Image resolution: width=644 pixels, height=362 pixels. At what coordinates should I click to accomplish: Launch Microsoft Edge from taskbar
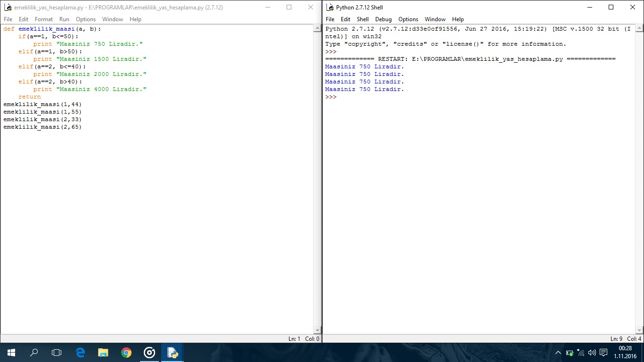coord(80,353)
